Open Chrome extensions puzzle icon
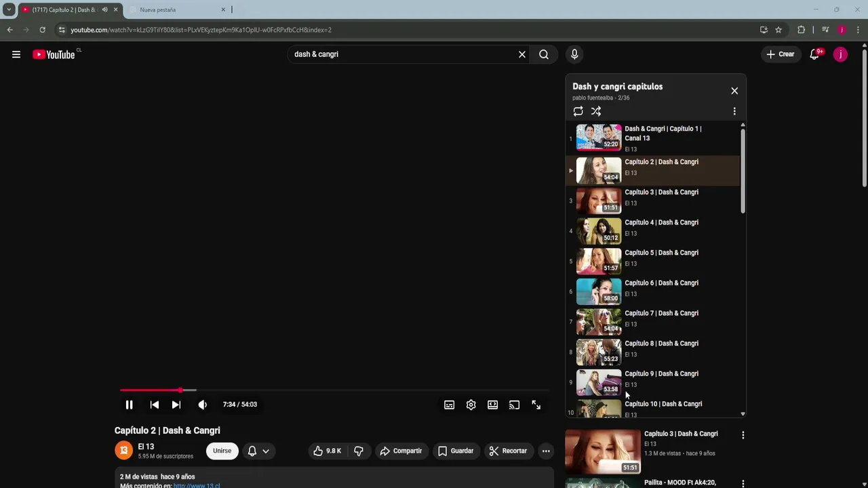This screenshot has width=868, height=488. pyautogui.click(x=801, y=30)
